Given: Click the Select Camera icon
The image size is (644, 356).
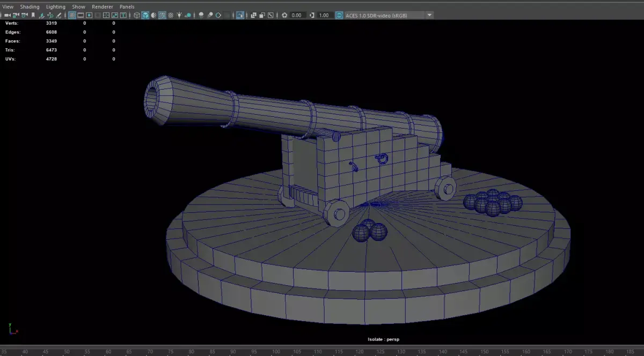Looking at the screenshot, I should point(7,15).
